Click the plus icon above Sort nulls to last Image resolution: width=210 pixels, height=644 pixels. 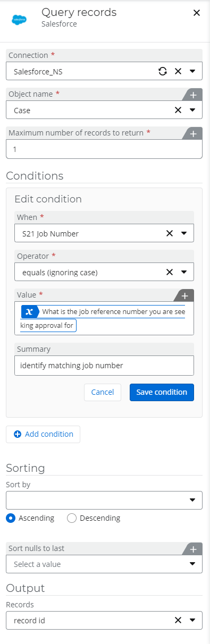pyautogui.click(x=193, y=549)
